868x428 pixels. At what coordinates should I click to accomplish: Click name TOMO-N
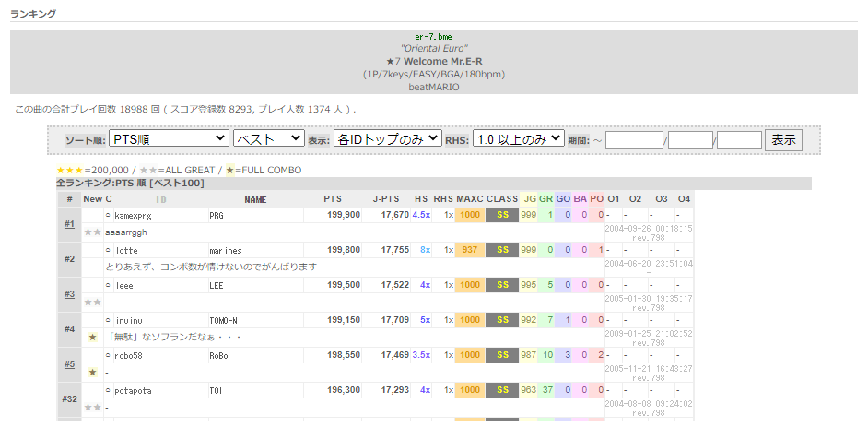tap(223, 320)
